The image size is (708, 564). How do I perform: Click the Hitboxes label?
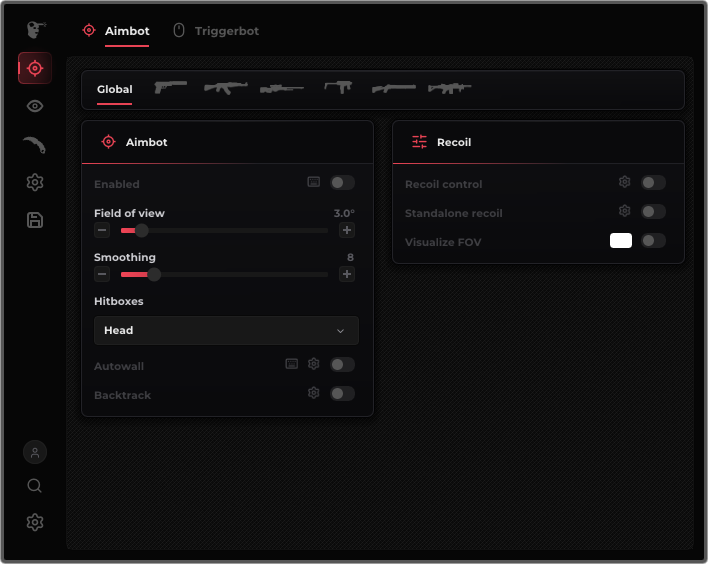click(119, 301)
